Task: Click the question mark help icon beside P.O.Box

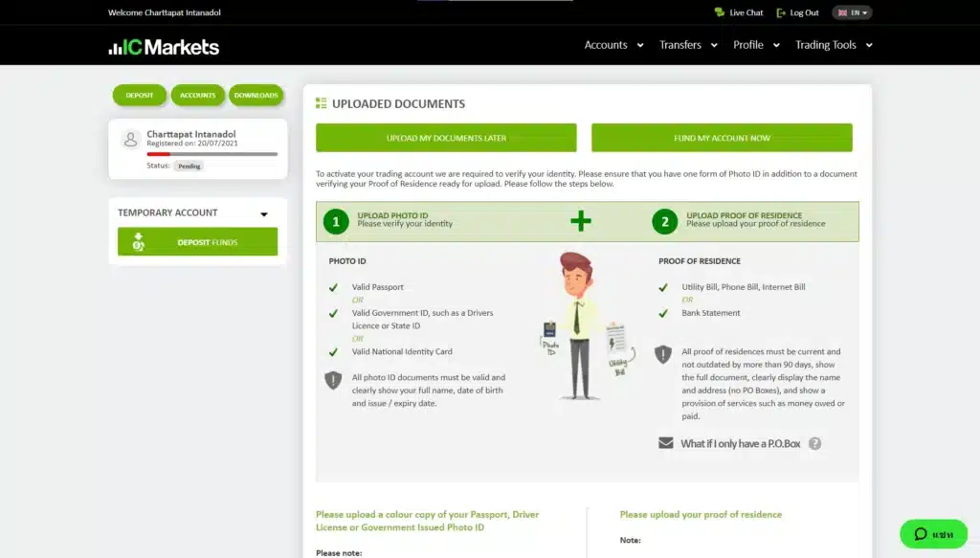Action: click(814, 444)
